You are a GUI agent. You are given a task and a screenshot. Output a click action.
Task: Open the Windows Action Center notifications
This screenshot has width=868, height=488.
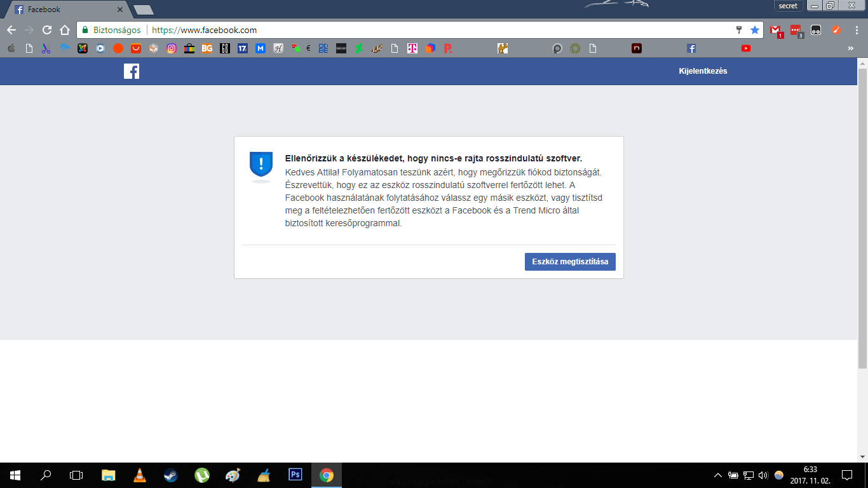pos(847,475)
